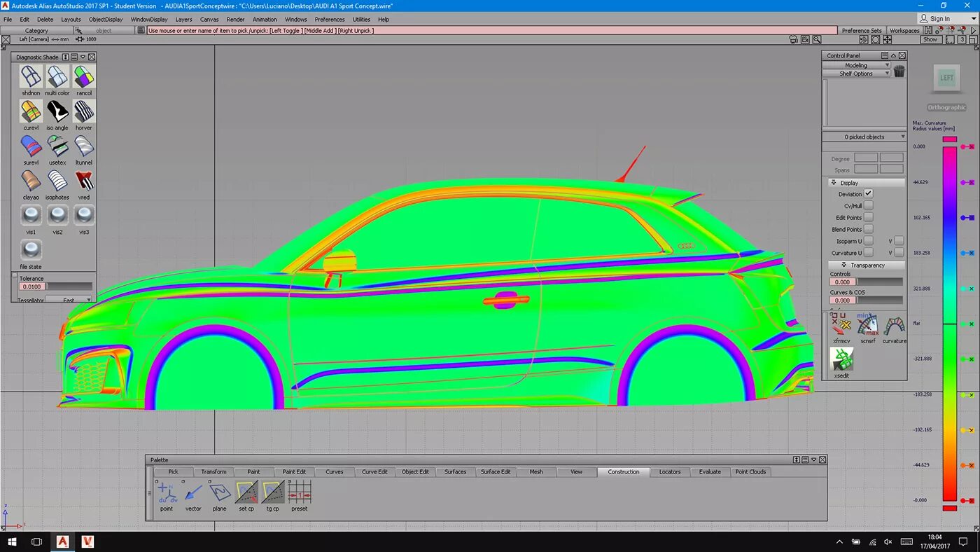The width and height of the screenshot is (980, 552).
Task: Check the Curvature V checkbox
Action: pos(899,252)
